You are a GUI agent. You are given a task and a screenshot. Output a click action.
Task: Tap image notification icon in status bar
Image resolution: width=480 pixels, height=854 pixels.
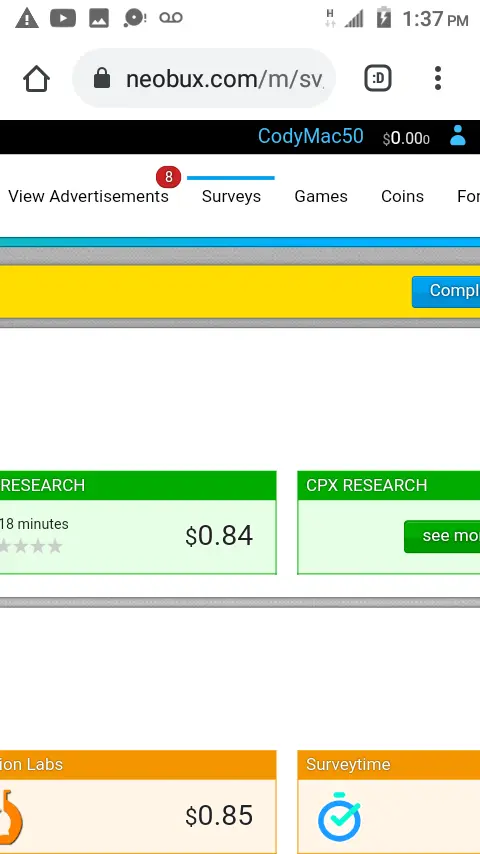[99, 19]
